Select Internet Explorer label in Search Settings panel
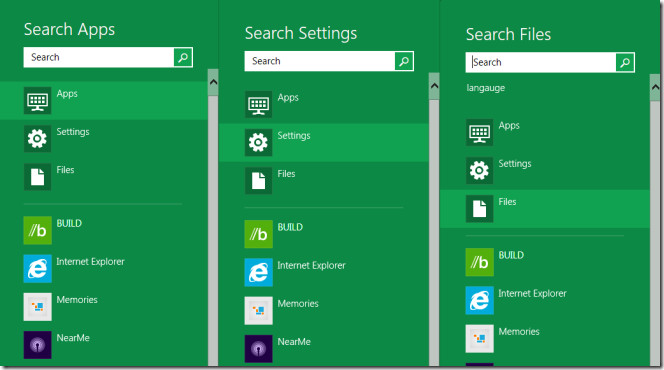664x370 pixels. point(311,265)
